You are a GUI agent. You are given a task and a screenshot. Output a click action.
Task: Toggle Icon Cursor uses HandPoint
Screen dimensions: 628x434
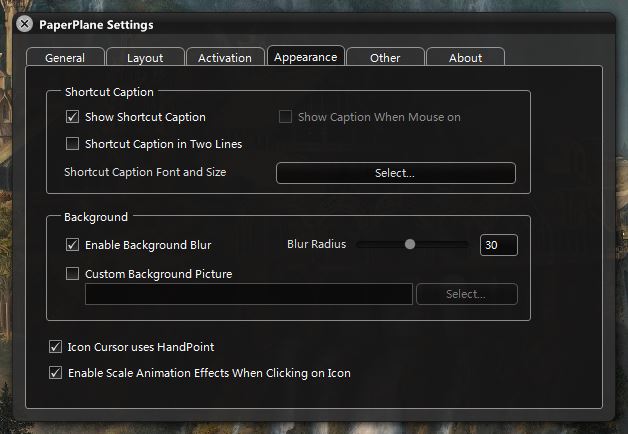coord(55,347)
